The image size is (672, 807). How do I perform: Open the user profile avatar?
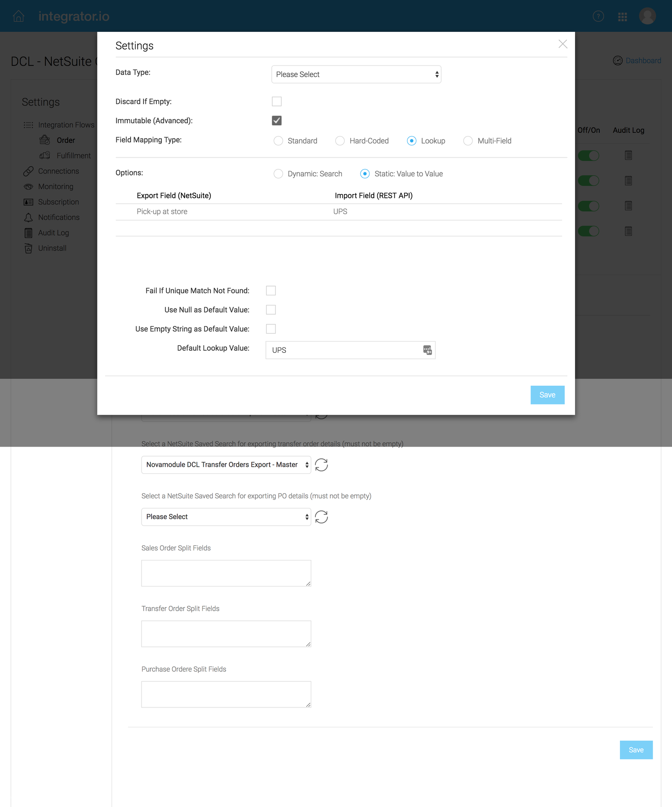(x=647, y=16)
